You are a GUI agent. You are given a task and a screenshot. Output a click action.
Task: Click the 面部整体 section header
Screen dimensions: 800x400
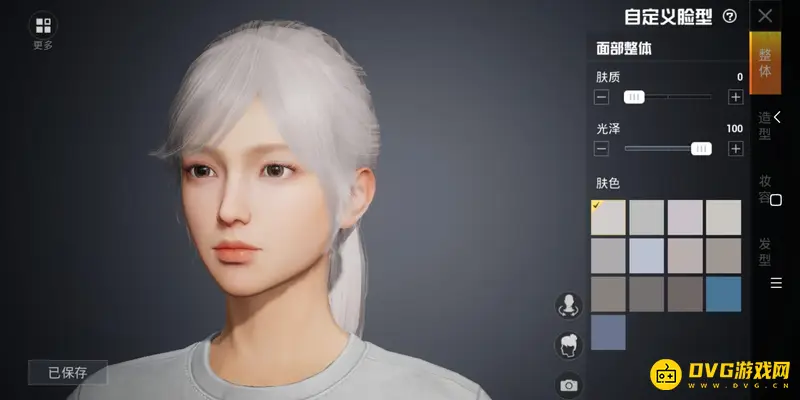[x=624, y=49]
